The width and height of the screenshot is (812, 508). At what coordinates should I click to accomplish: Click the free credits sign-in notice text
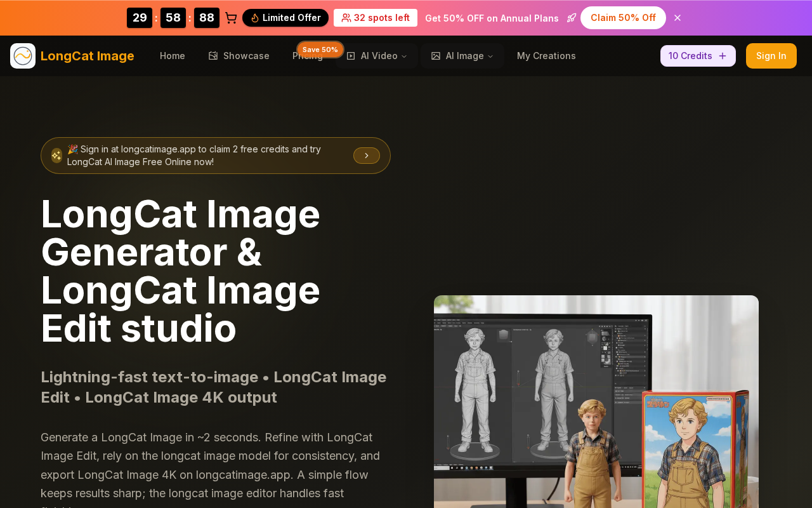tap(194, 156)
